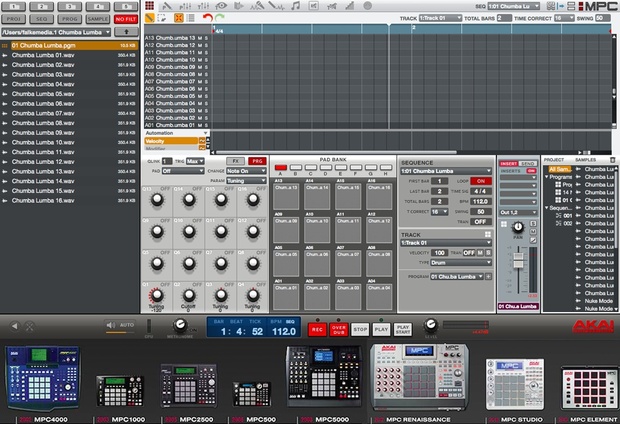Select the SAMPLE filter button
The height and width of the screenshot is (424, 620).
coord(98,19)
